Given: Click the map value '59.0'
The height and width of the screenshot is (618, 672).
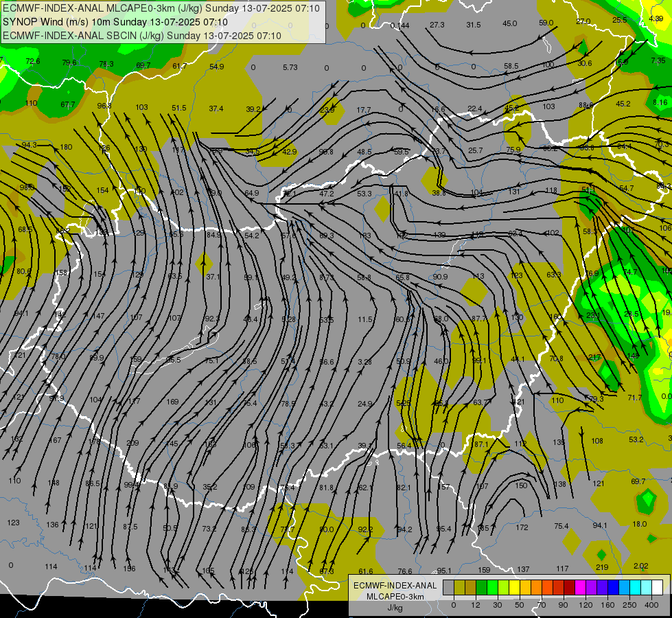Looking at the screenshot, I should [x=546, y=23].
